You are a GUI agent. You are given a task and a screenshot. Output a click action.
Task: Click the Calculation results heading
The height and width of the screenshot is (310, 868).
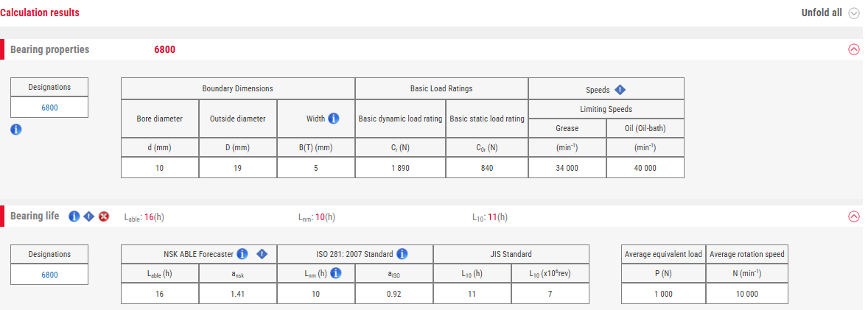pos(40,13)
